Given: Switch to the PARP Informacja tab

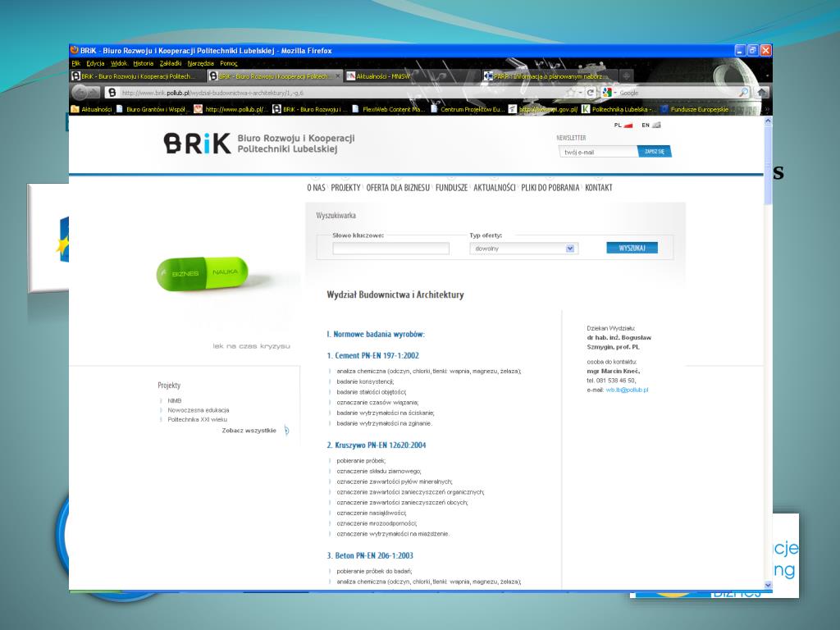Looking at the screenshot, I should [549, 76].
